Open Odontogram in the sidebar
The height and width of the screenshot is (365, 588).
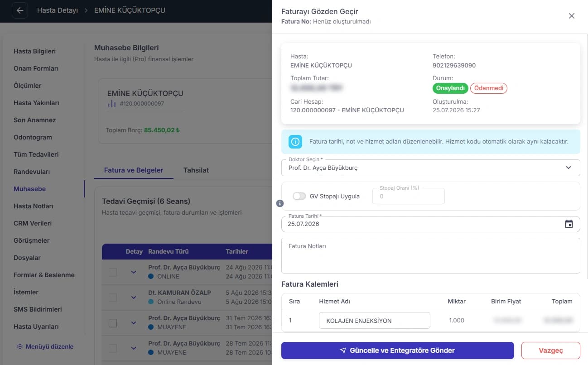pyautogui.click(x=33, y=137)
